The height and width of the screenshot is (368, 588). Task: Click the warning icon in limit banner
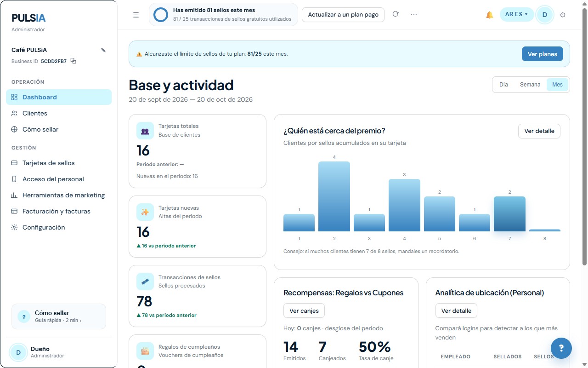pos(139,54)
